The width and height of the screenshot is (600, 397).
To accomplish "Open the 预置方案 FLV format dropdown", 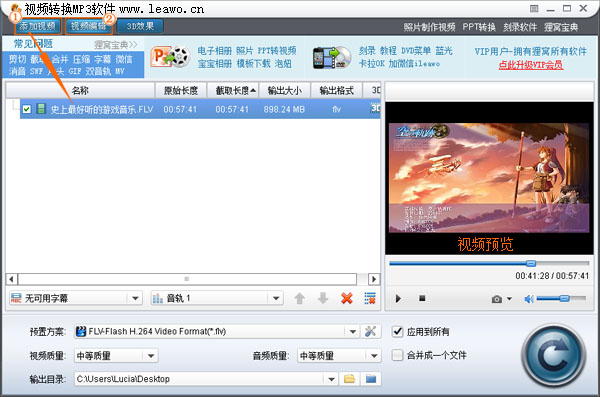I will click(217, 332).
